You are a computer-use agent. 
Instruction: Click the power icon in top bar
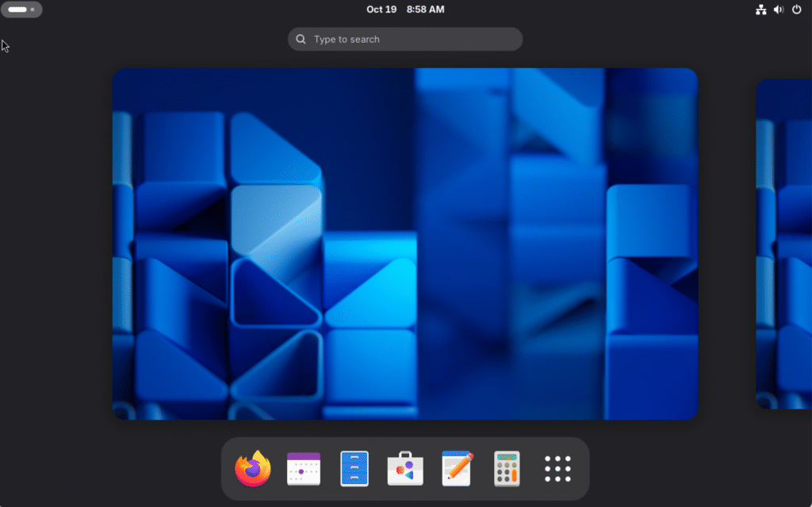pos(796,10)
